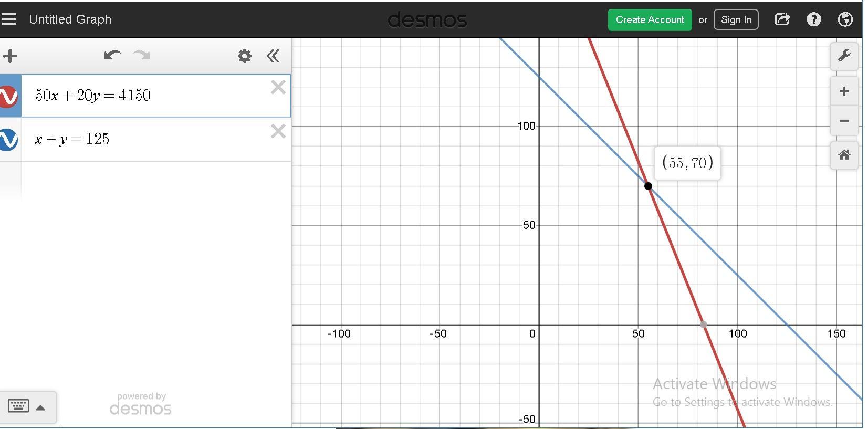
Task: Open the expression list settings gear
Action: 244,56
